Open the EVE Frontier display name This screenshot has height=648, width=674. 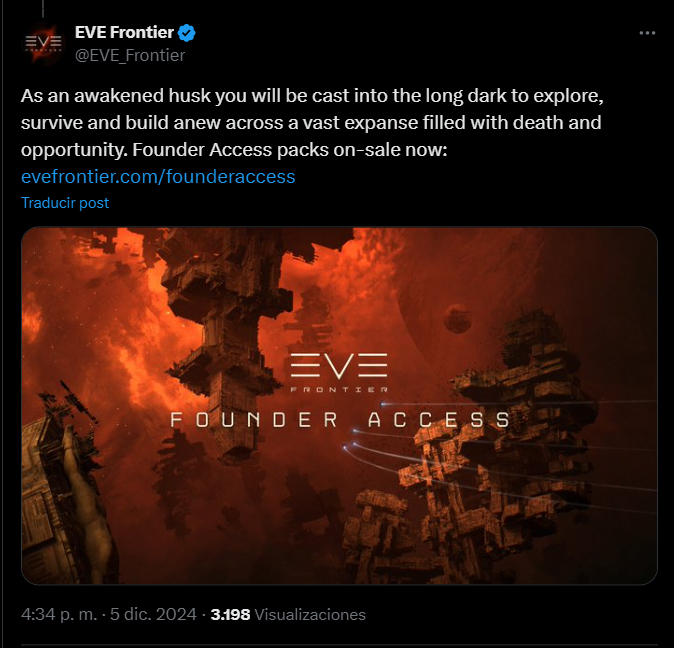pyautogui.click(x=124, y=32)
